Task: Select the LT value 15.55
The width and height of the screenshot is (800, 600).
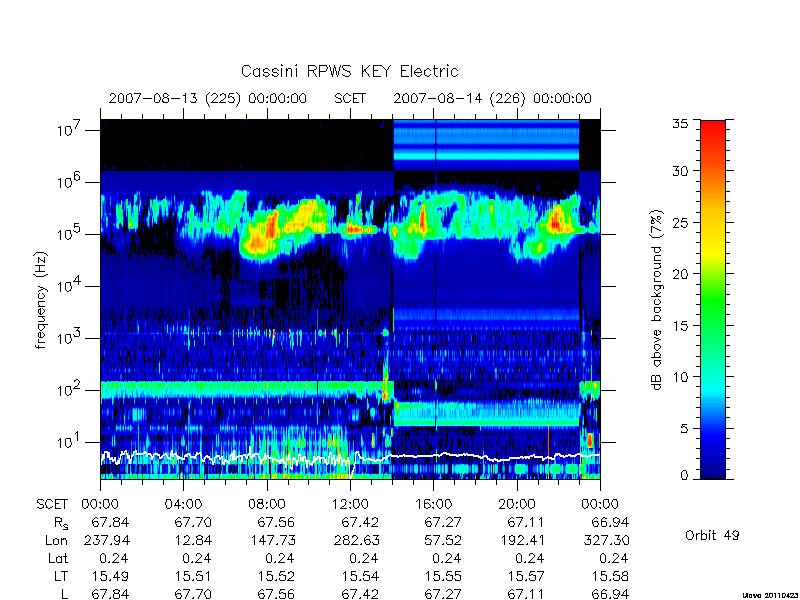Action: point(443,576)
